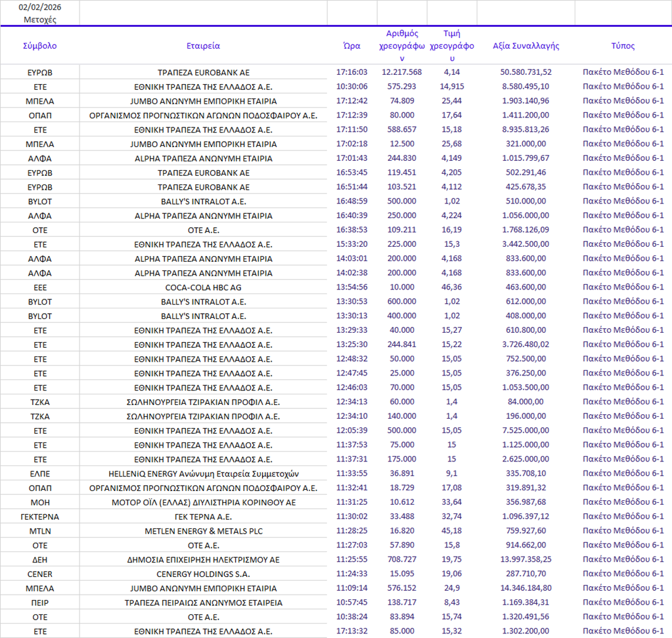This screenshot has width=672, height=638.
Task: Select the METLEN ENERGY & METALS PLC cell
Action: click(203, 532)
